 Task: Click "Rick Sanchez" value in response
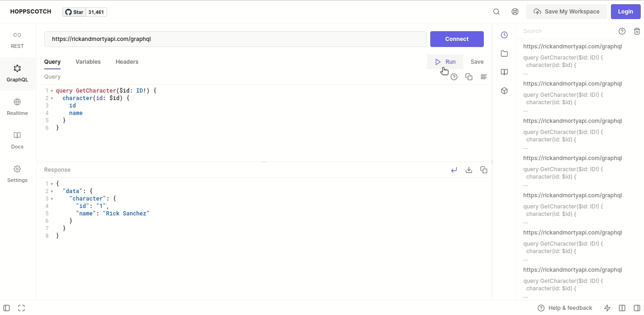pos(126,214)
